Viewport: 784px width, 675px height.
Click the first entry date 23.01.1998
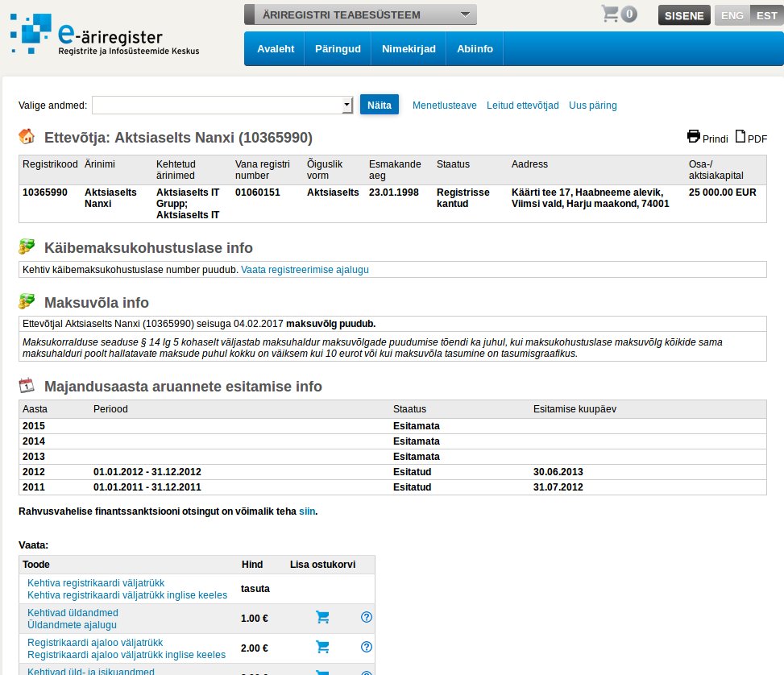coord(394,193)
